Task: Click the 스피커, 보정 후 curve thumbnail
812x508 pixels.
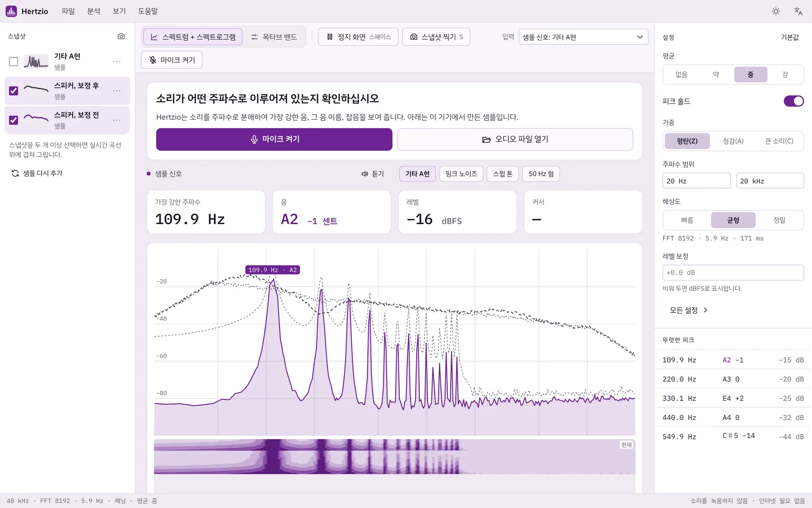Action: 36,91
